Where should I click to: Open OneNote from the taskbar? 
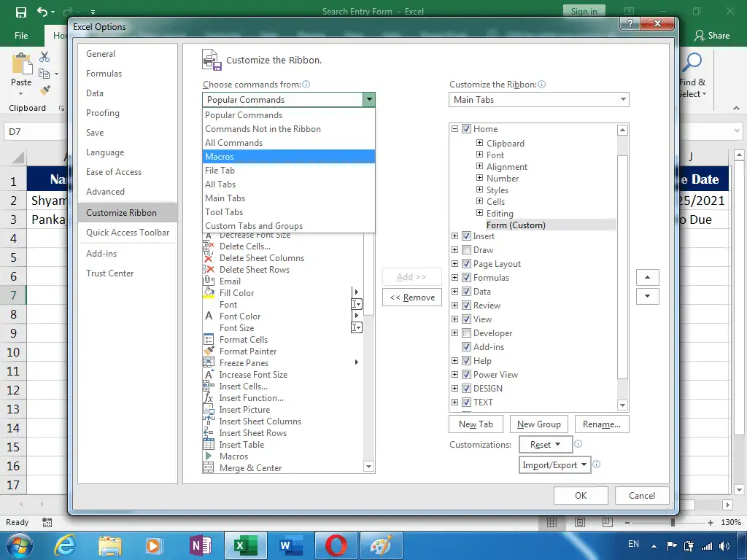(201, 545)
